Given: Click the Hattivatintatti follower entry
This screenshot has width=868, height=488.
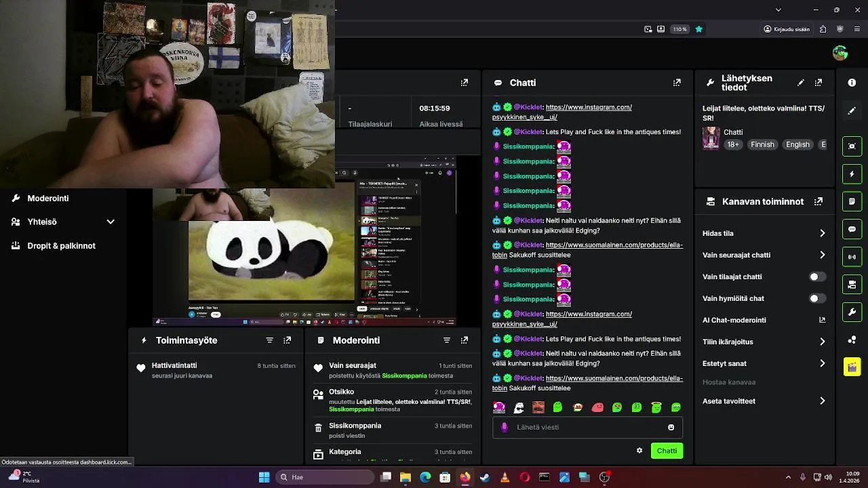Looking at the screenshot, I should (217, 370).
